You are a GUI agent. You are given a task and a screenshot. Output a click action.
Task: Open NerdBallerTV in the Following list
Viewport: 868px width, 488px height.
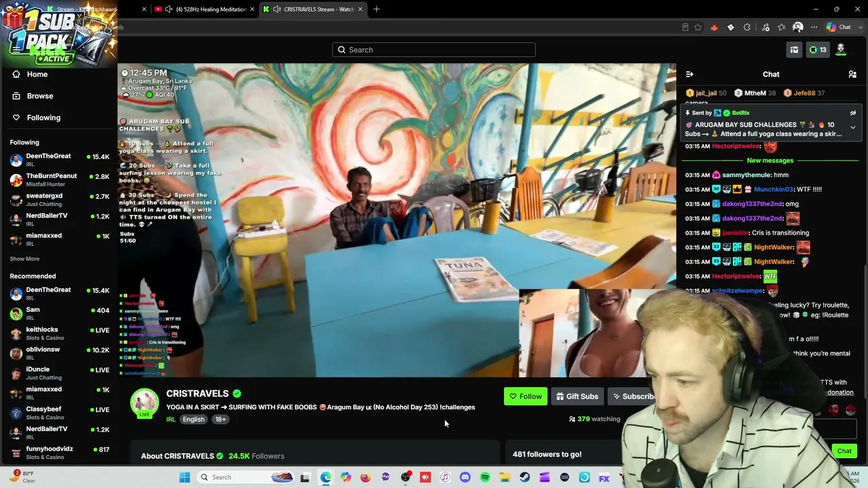(59, 219)
